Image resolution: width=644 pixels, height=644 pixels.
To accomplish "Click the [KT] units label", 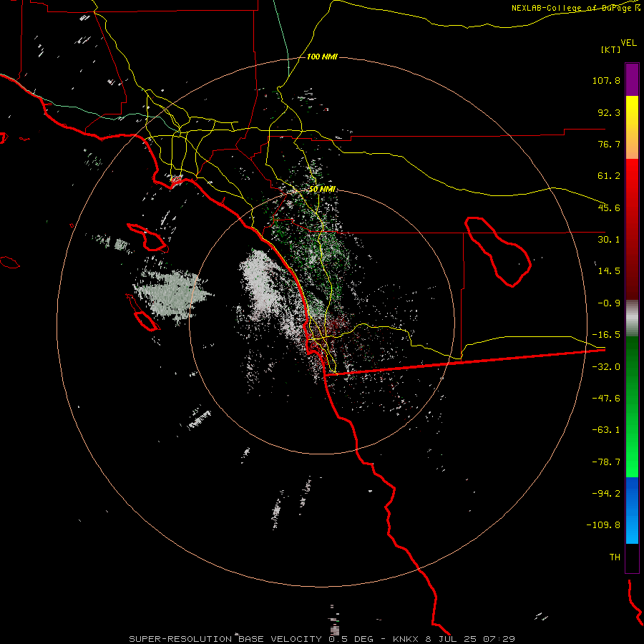I will [611, 49].
